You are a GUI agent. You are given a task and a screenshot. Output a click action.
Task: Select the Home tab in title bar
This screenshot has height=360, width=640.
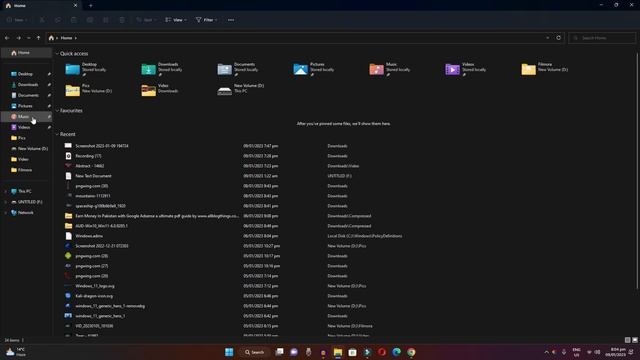(x=40, y=6)
